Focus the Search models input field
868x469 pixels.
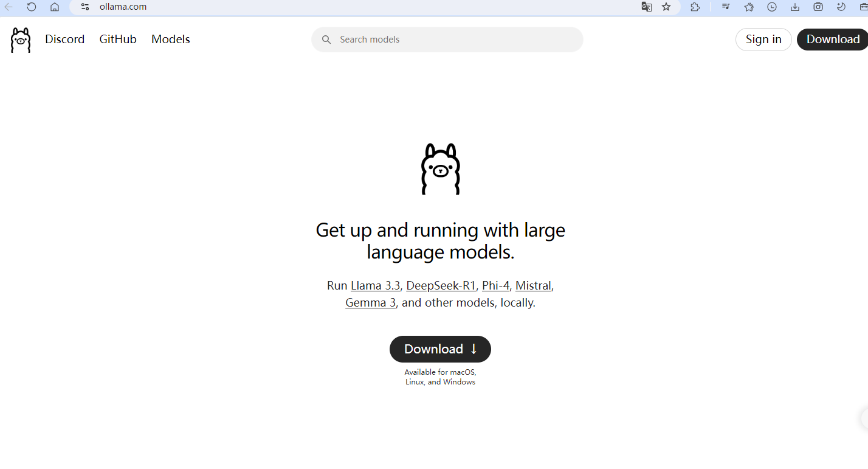447,40
